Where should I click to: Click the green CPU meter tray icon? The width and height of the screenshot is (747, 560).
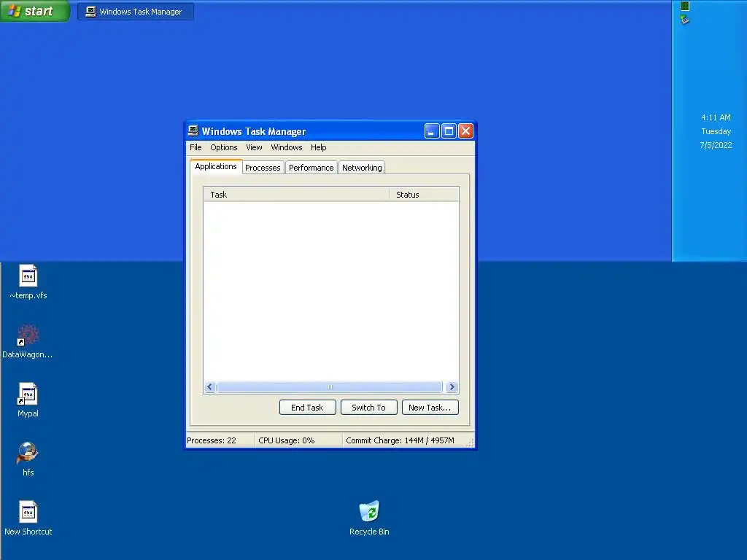[685, 6]
